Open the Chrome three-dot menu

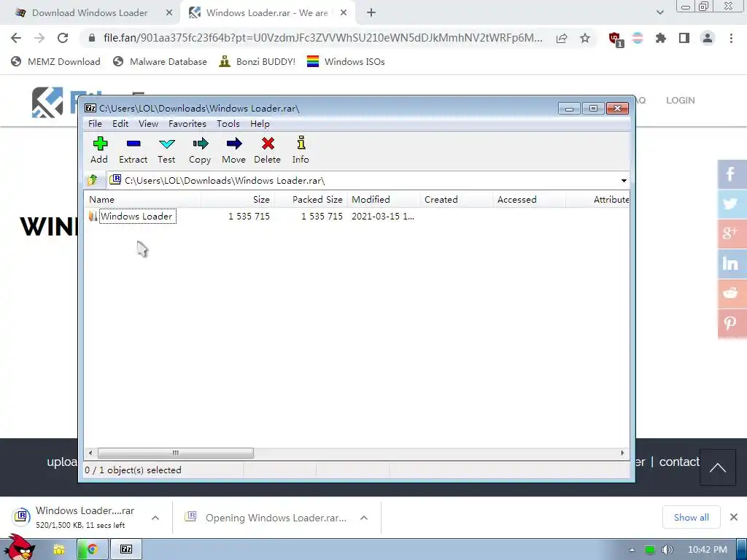pos(731,38)
